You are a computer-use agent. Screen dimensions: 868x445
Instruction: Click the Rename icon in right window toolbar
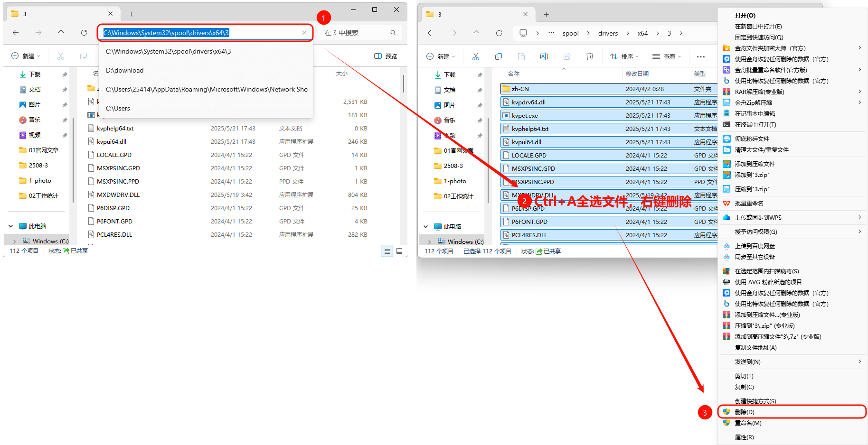pyautogui.click(x=544, y=56)
